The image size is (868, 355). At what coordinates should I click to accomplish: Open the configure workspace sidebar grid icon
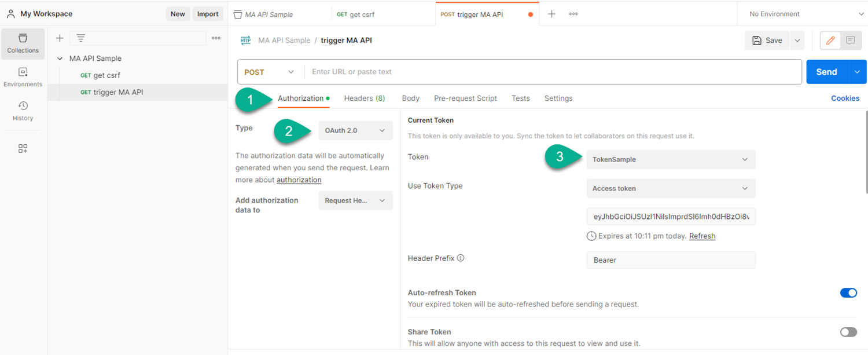[x=23, y=149]
